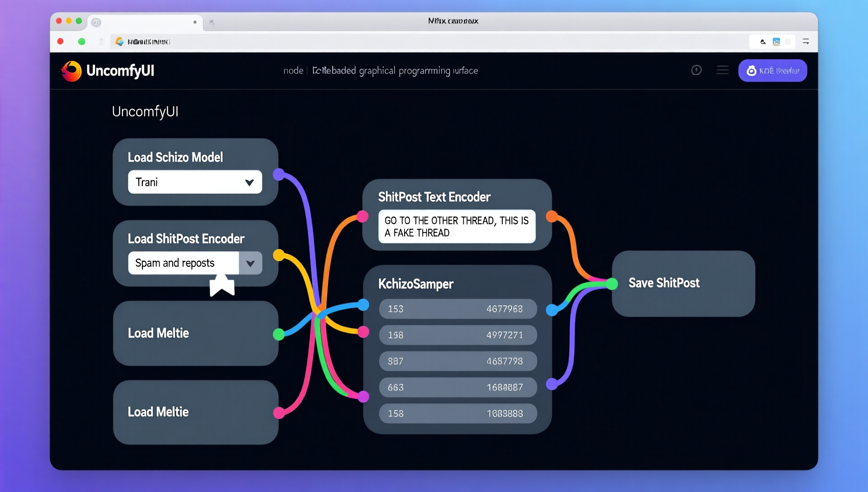
Task: Expand the Trani model dropdown arrow
Action: [249, 182]
